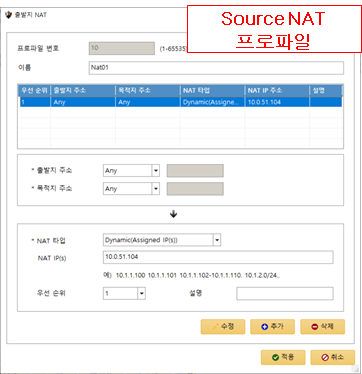Open the 우선 순위 dropdown

point(142,293)
